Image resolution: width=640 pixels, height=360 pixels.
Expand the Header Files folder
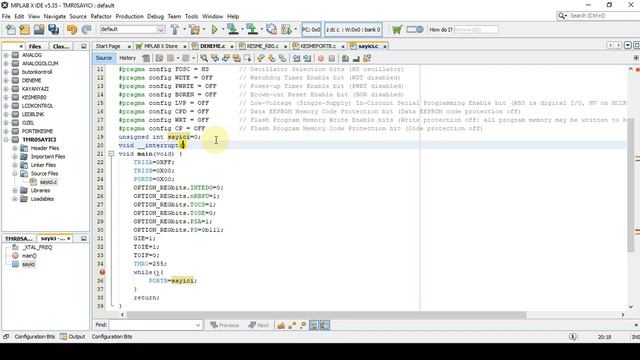[x=15, y=148]
